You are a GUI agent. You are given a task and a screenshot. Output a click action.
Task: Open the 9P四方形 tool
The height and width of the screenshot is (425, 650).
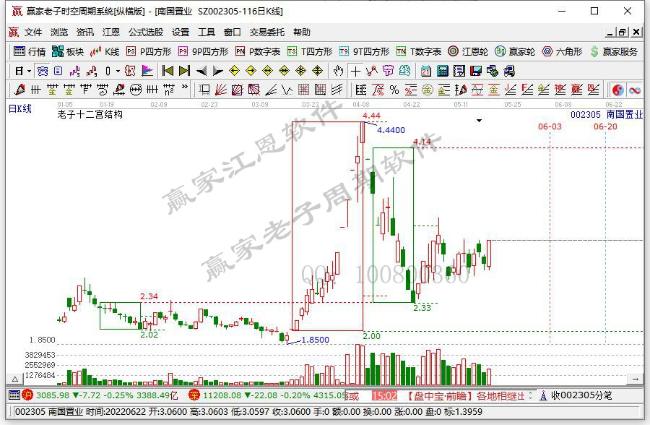203,51
